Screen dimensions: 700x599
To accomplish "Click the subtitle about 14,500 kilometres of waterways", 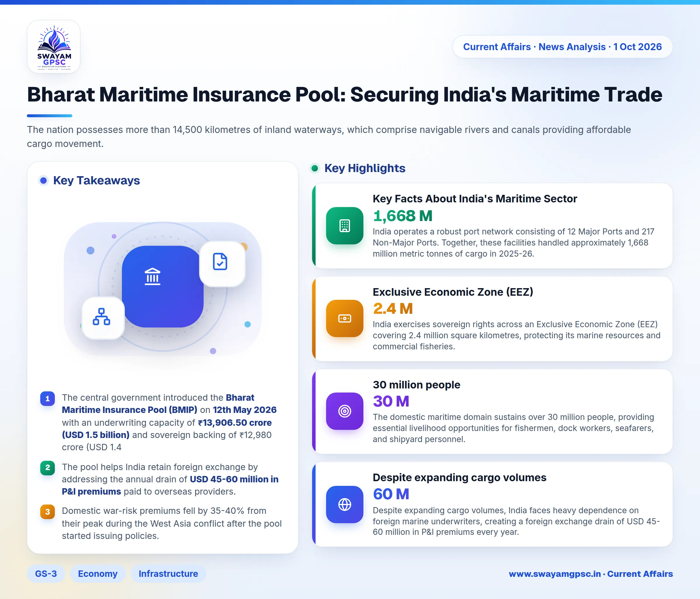I will [329, 136].
